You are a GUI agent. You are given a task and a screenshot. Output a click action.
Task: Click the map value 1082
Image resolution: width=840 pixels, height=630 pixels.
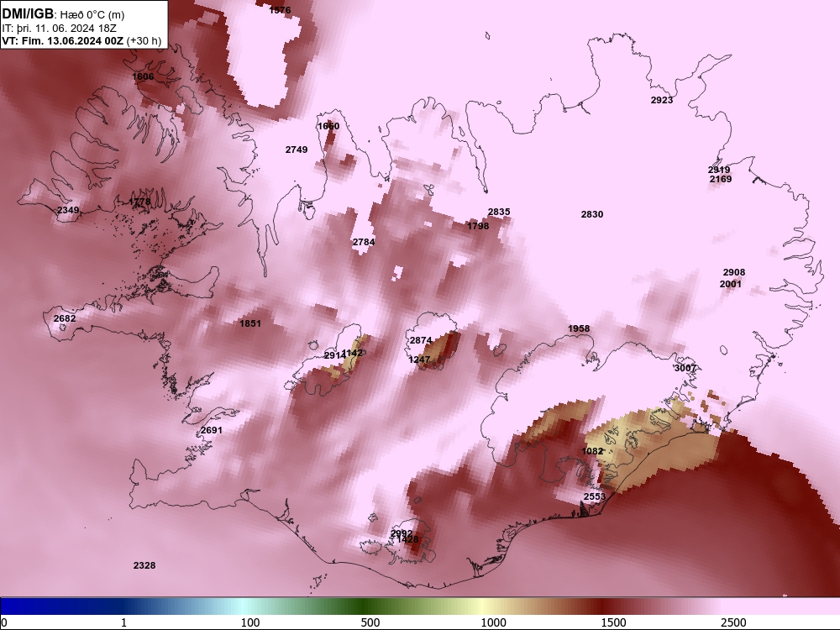(592, 451)
